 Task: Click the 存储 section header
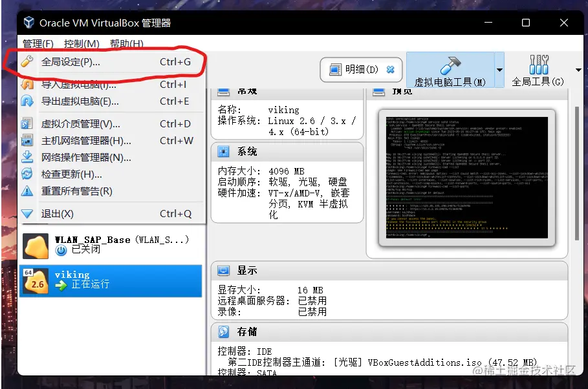tap(389, 331)
